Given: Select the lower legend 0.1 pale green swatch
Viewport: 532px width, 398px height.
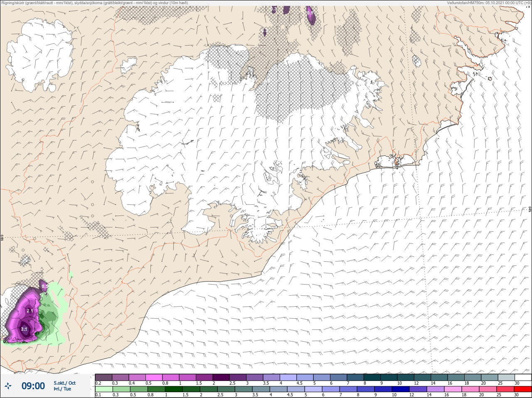Looking at the screenshot, I should (103, 389).
